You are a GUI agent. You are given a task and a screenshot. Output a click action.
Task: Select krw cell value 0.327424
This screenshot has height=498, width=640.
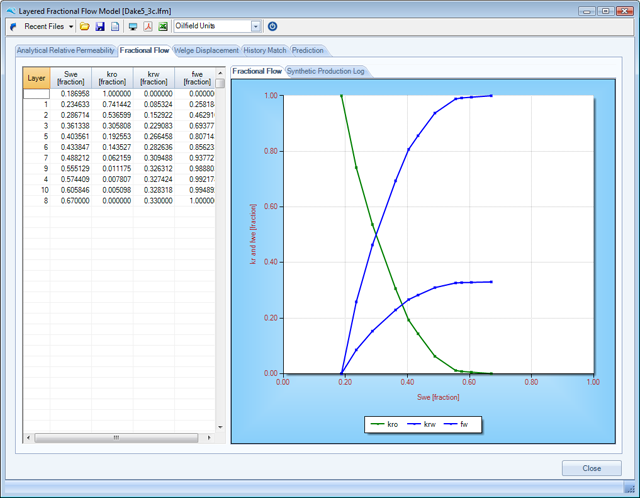pyautogui.click(x=154, y=179)
